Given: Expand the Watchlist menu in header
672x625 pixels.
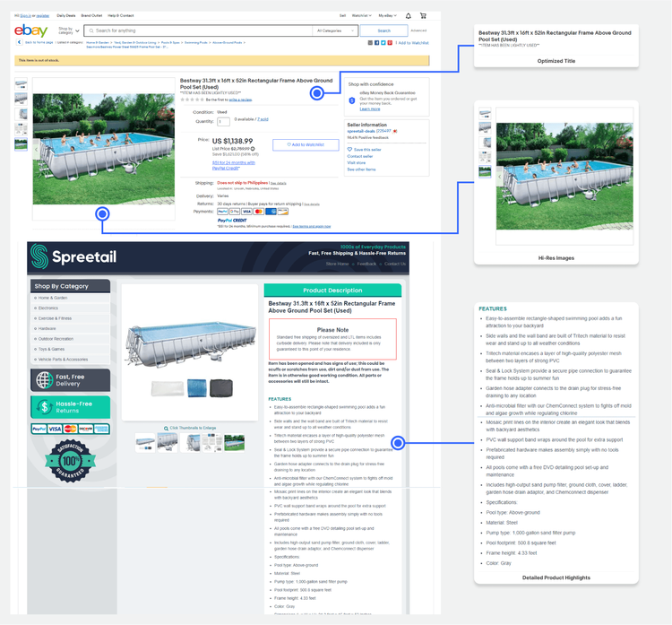Looking at the screenshot, I should (x=362, y=16).
